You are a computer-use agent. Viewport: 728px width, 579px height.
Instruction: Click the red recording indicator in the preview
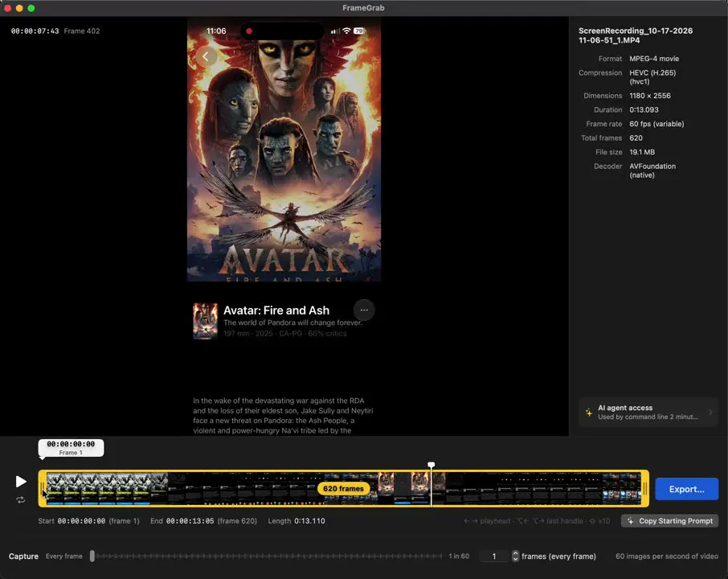[x=249, y=31]
